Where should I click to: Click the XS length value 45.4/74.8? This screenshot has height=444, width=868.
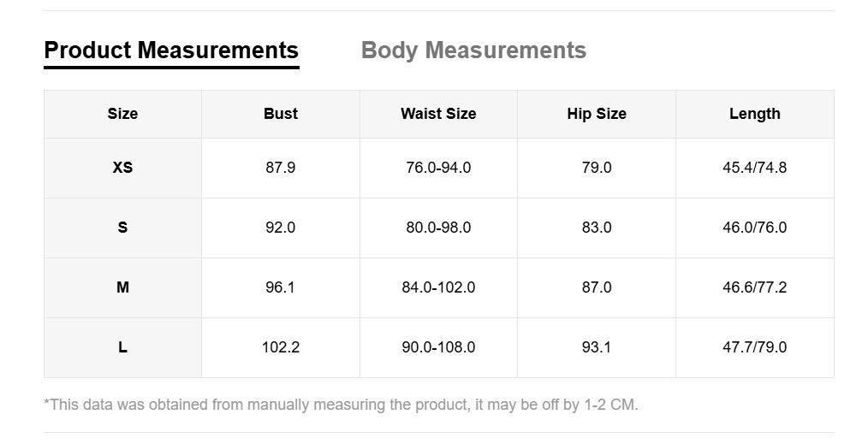click(754, 168)
